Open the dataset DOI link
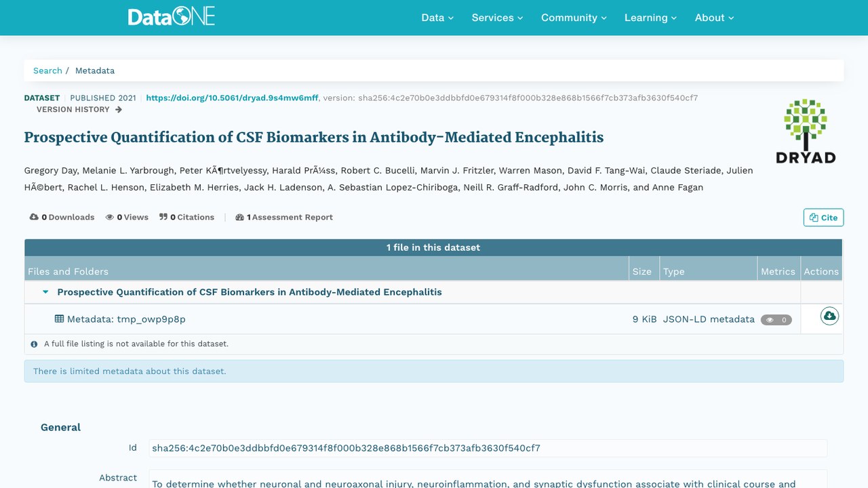The image size is (868, 488). pyautogui.click(x=232, y=98)
